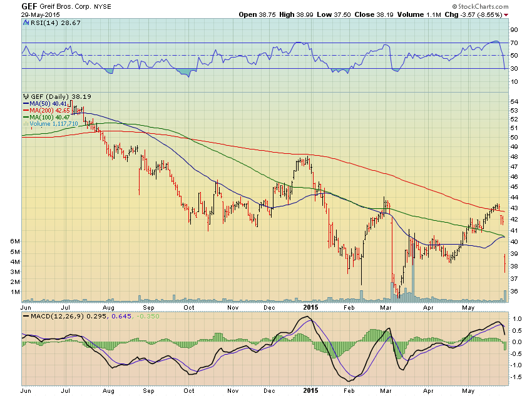532x396 pixels.
Task: Click the green MA(100) legend line marker
Action: coord(26,118)
